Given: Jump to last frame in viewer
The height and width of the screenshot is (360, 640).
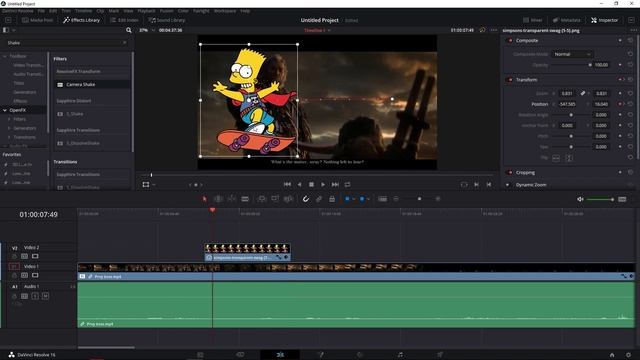Looking at the screenshot, I should (x=335, y=184).
